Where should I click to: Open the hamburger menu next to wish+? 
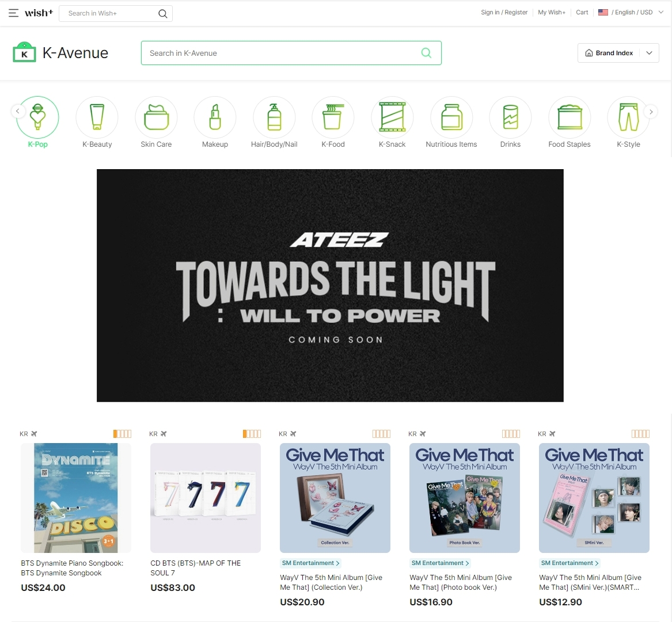tap(13, 13)
